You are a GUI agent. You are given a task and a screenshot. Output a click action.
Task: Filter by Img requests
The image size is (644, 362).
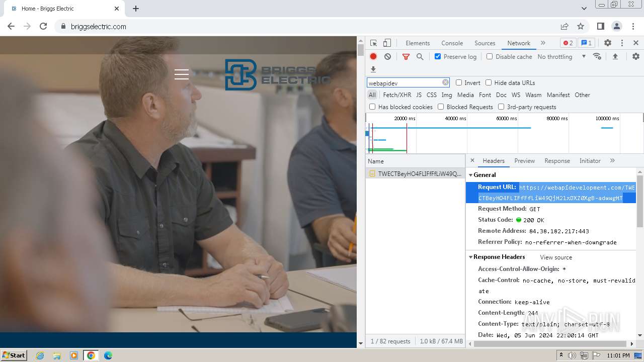[x=447, y=95]
